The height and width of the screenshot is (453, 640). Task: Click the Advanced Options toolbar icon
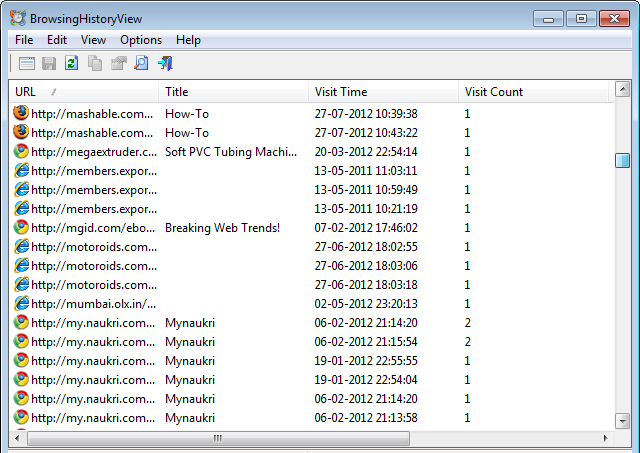tap(27, 64)
